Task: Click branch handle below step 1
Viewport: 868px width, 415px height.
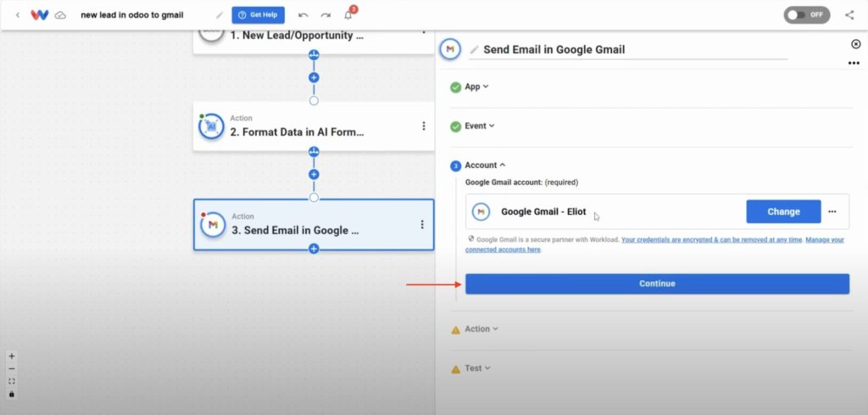Action: (x=314, y=55)
